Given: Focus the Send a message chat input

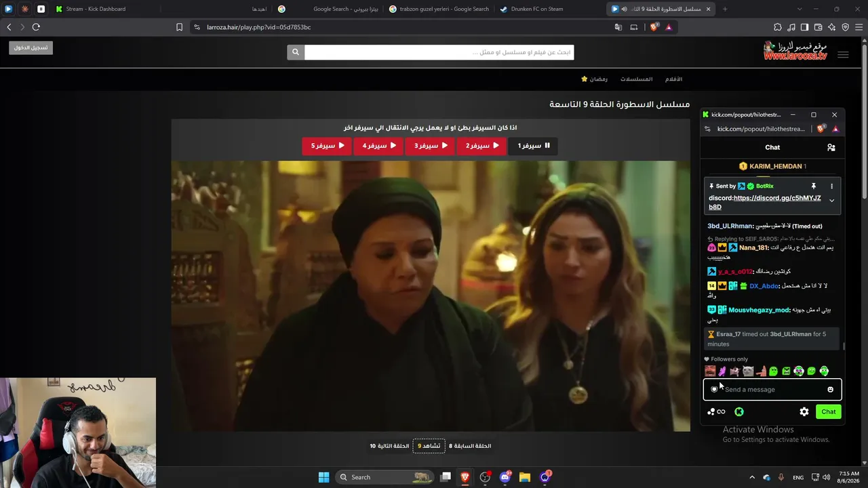Looking at the screenshot, I should pyautogui.click(x=772, y=390).
